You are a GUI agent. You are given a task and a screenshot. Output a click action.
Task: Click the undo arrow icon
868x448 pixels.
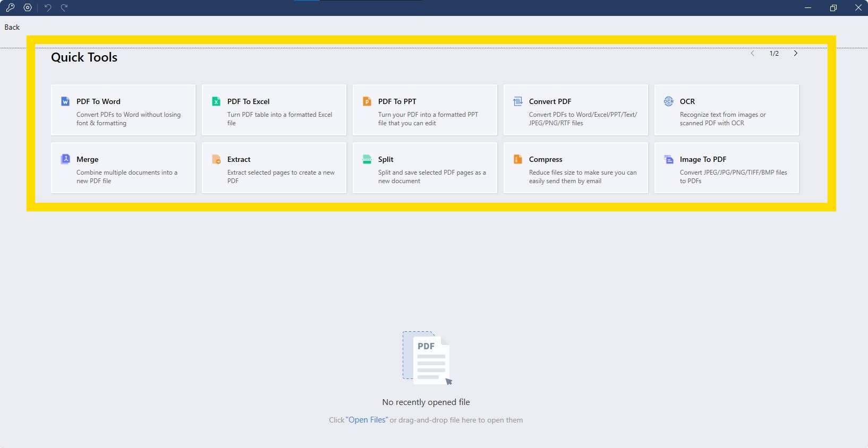[x=48, y=7]
